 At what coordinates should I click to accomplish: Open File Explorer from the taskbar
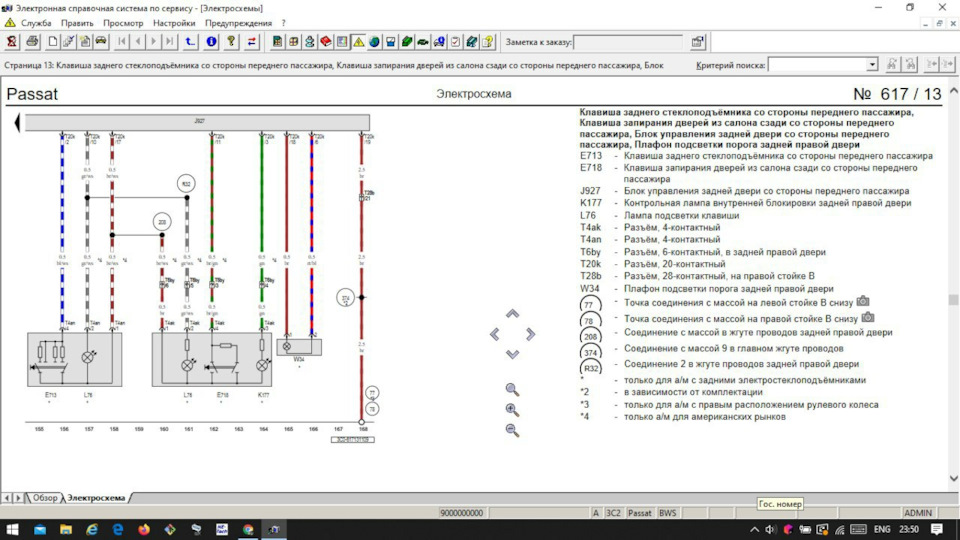click(x=66, y=530)
